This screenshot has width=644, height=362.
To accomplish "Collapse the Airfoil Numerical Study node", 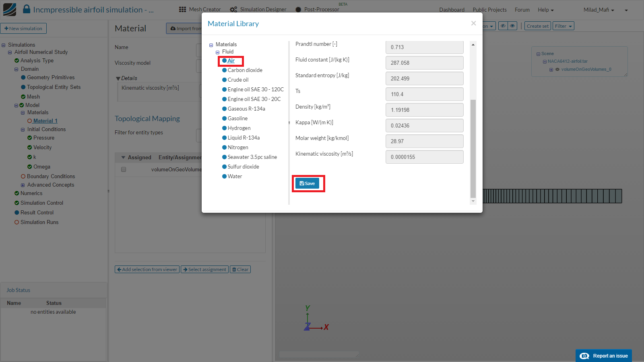I will (x=10, y=53).
